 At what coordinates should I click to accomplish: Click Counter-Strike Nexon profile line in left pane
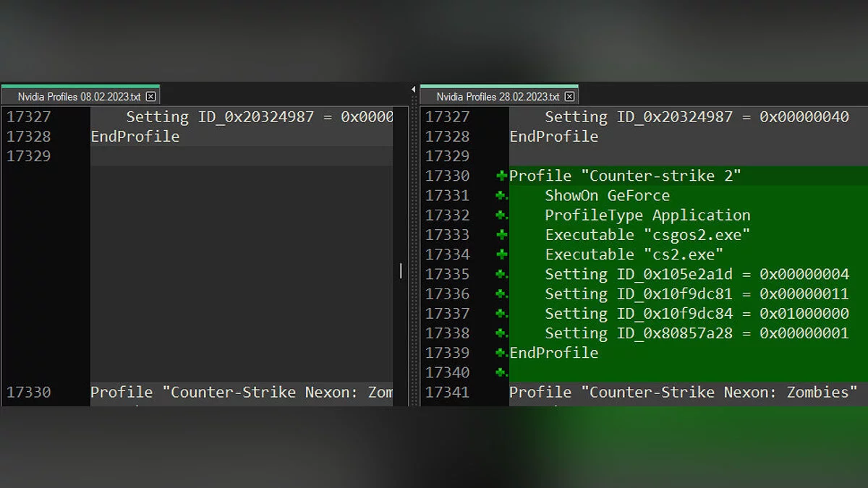point(242,392)
